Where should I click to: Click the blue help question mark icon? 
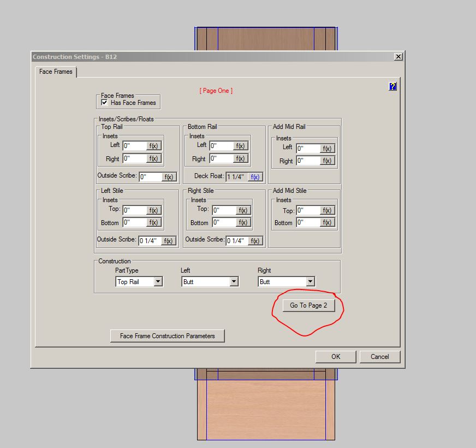(392, 86)
